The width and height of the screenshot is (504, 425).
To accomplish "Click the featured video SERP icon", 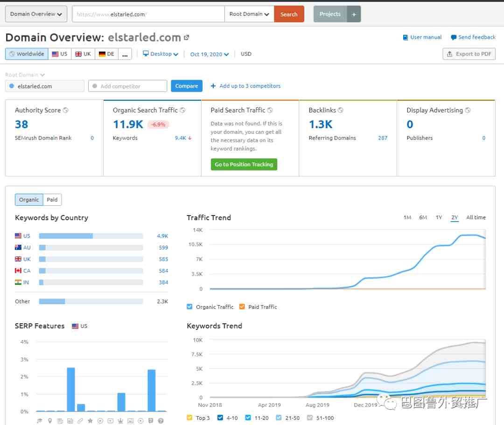I will click(111, 420).
